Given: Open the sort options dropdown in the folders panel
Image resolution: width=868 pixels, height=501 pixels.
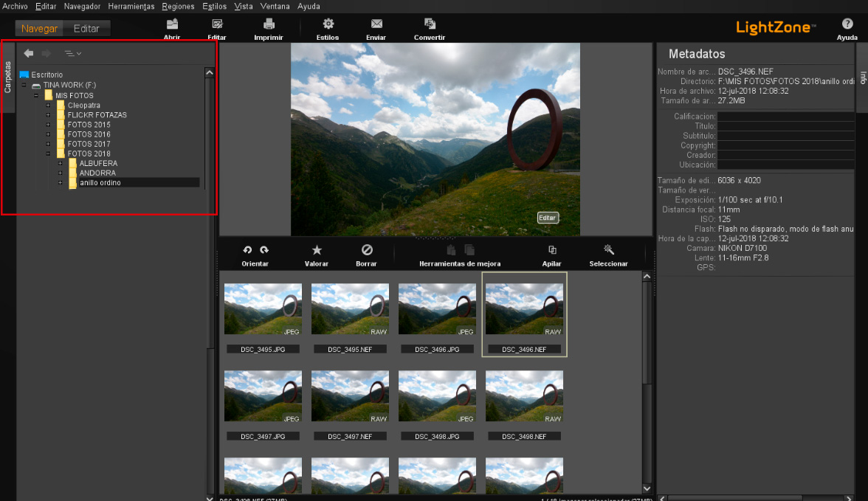Looking at the screenshot, I should point(72,53).
